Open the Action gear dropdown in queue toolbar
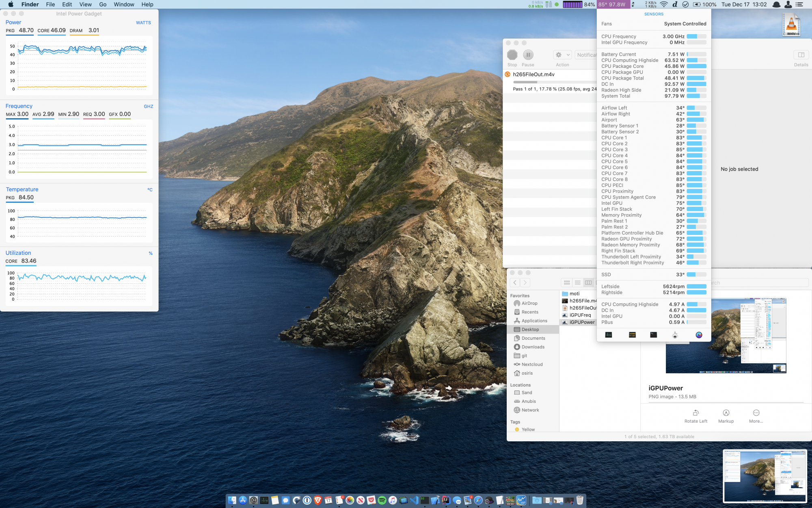Screen dimensions: 812x508 (x=562, y=55)
